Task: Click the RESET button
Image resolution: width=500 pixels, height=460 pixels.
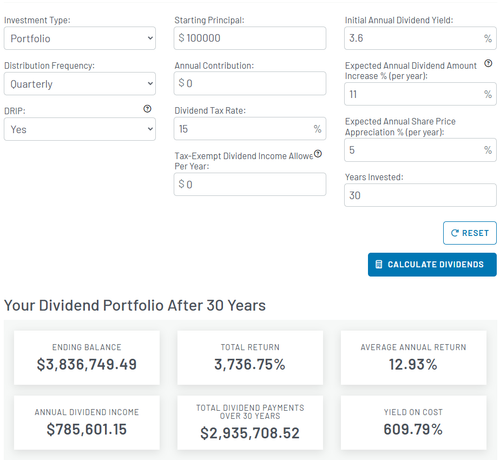Action: pos(470,233)
